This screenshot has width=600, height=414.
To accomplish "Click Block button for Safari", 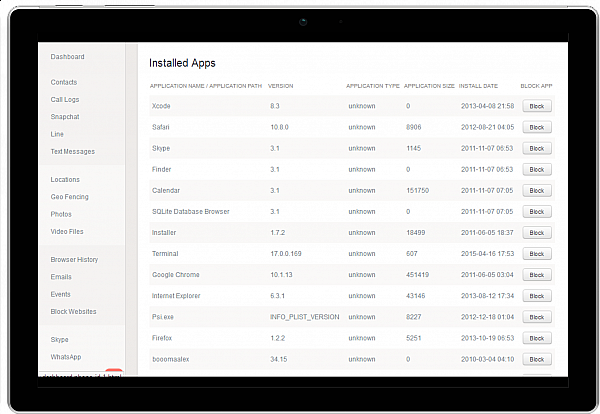I will pyautogui.click(x=536, y=127).
